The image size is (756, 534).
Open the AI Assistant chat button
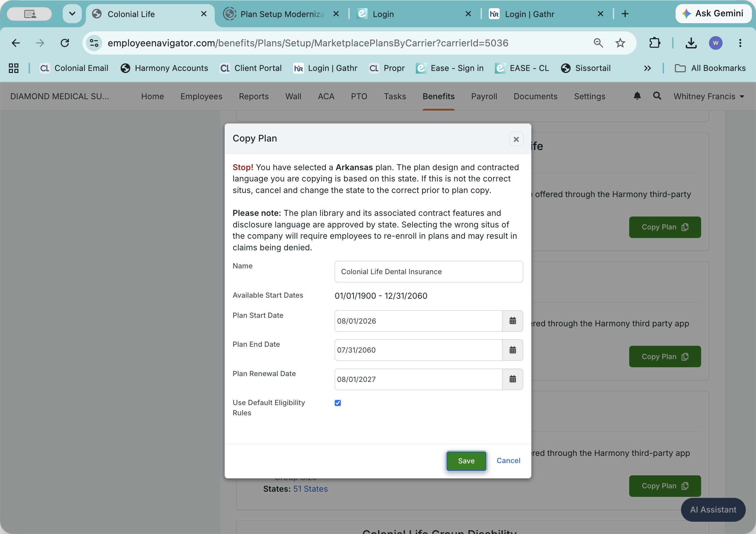pos(713,510)
